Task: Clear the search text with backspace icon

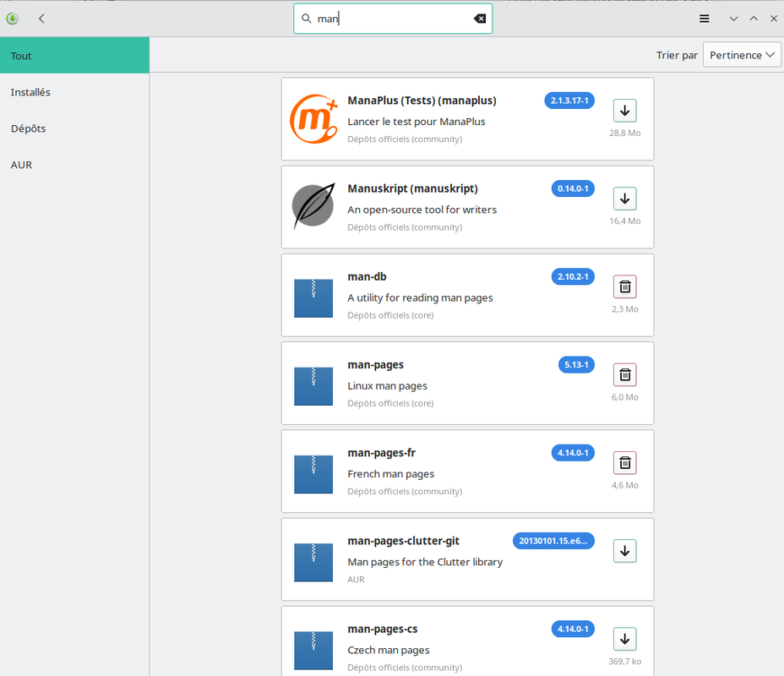Action: click(x=480, y=19)
